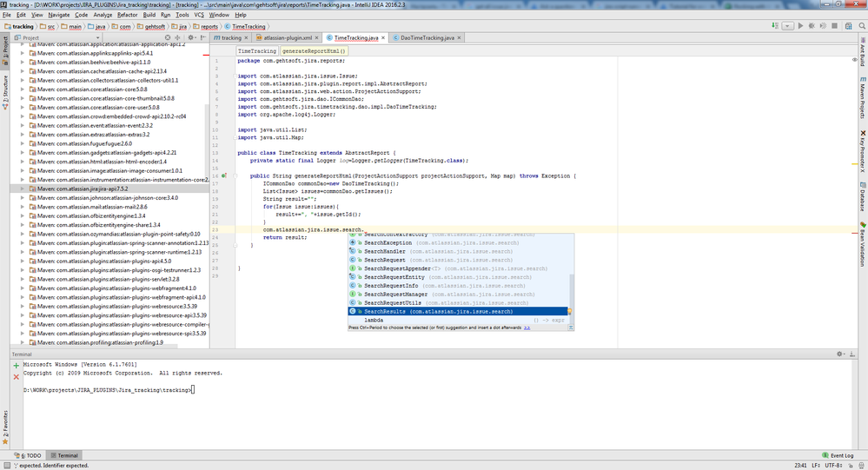Click the Search Everywhere magnifier icon
The image size is (868, 470).
tap(862, 26)
